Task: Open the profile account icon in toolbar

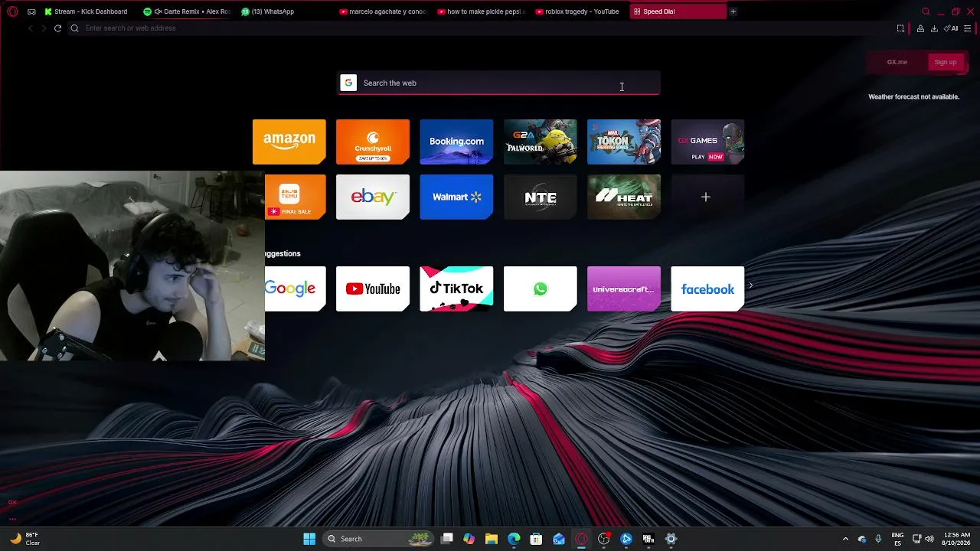Action: click(x=920, y=28)
